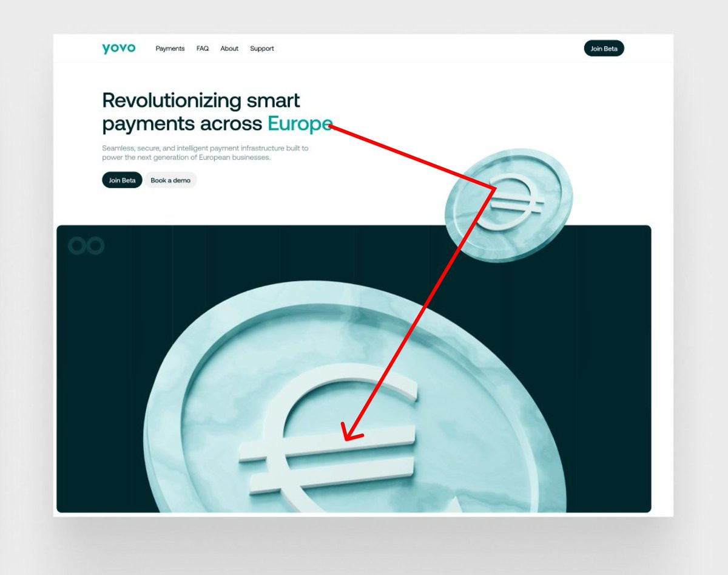The image size is (728, 575).
Task: Click the power the next generation text
Action: coord(186,158)
